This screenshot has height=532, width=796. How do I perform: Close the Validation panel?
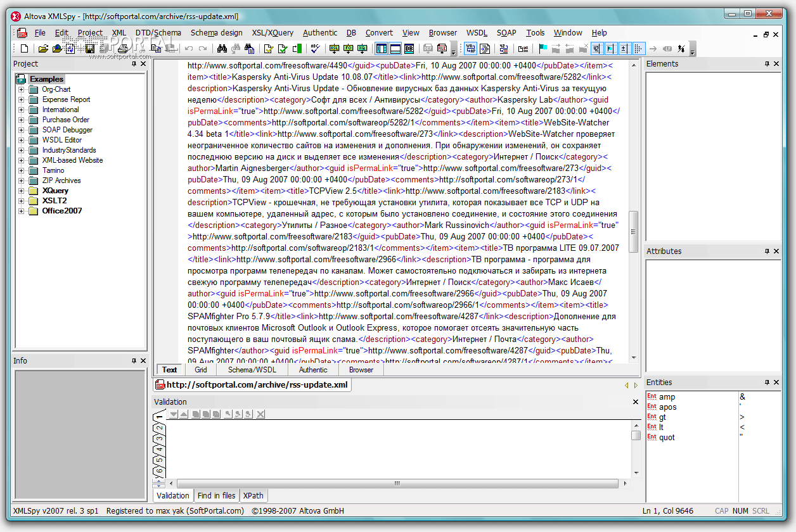(x=636, y=402)
